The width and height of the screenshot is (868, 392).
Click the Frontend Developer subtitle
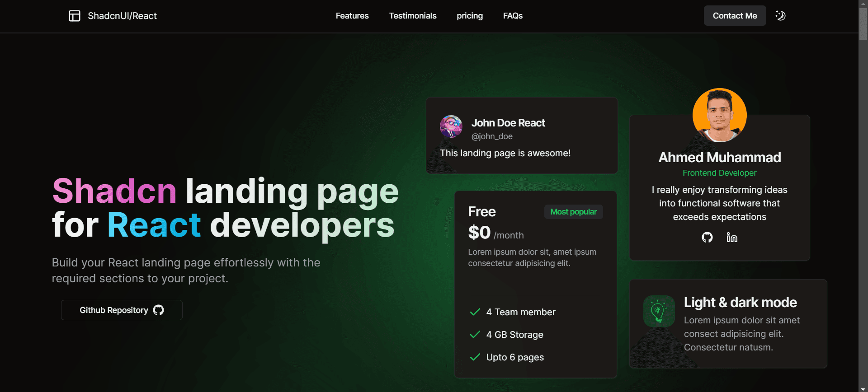coord(719,173)
